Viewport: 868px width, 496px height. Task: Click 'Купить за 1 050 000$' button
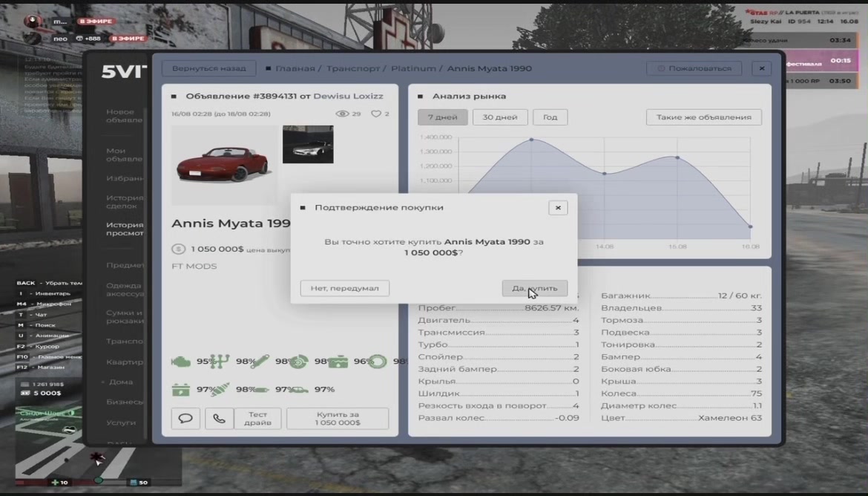point(338,419)
